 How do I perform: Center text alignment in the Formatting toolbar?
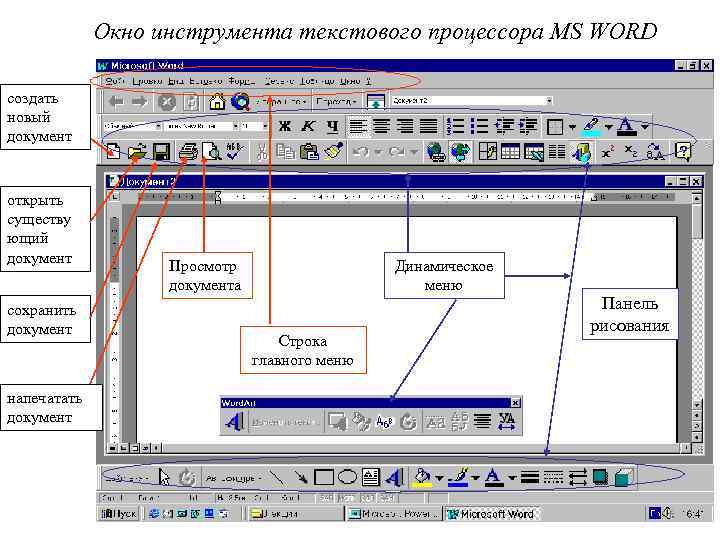coord(381,126)
